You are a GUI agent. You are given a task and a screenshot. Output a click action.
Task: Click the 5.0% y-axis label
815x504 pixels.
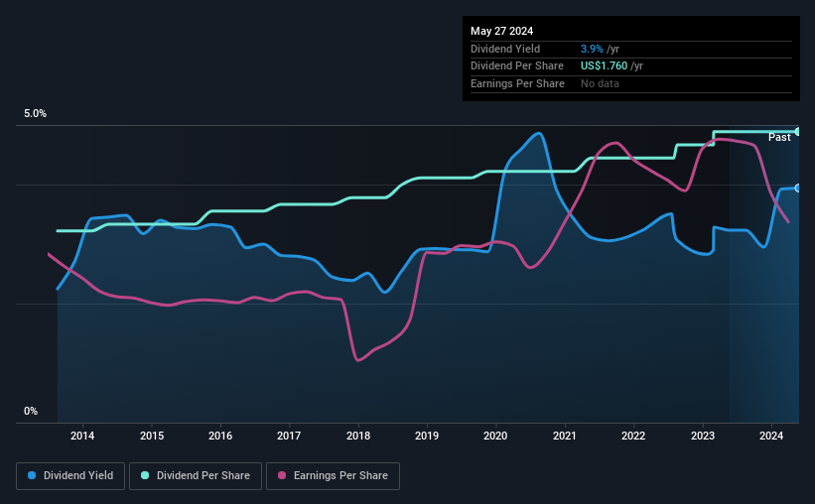click(x=36, y=114)
